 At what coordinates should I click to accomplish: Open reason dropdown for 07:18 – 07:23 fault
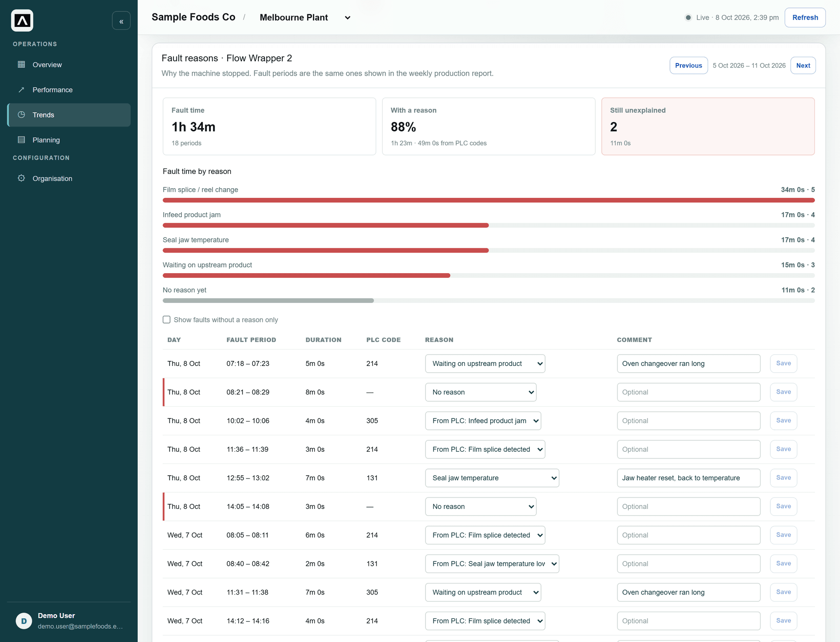[485, 363]
